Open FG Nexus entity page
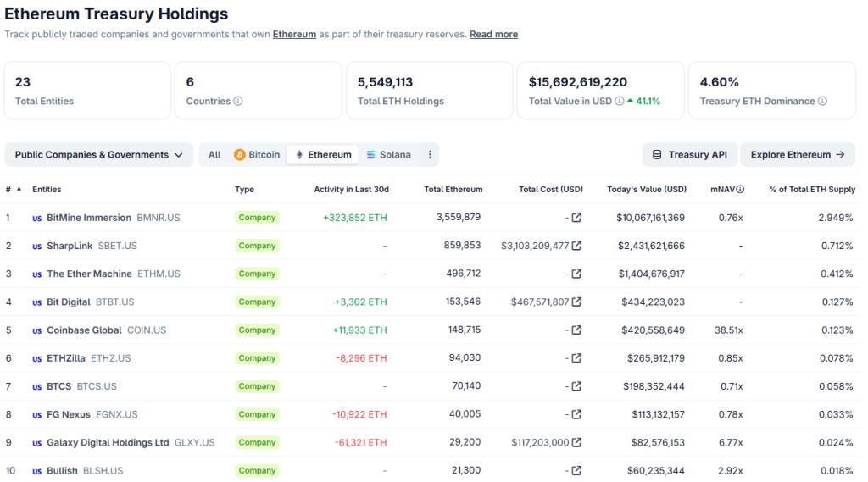The width and height of the screenshot is (868, 482). point(69,414)
